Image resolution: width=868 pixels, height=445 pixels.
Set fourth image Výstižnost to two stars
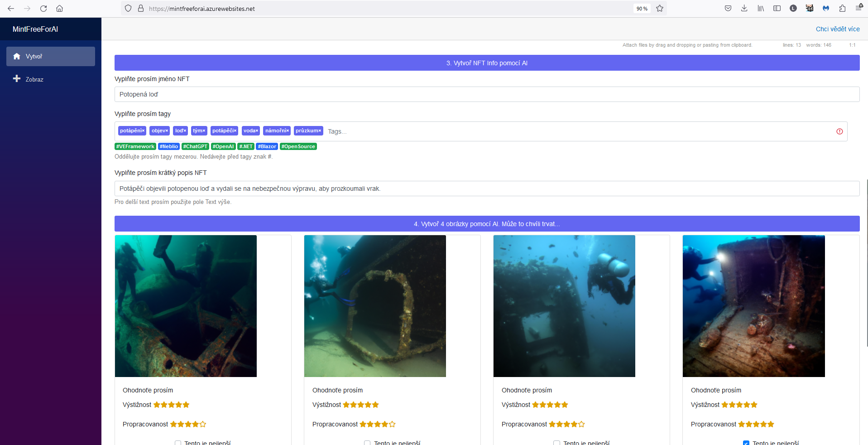pos(732,405)
